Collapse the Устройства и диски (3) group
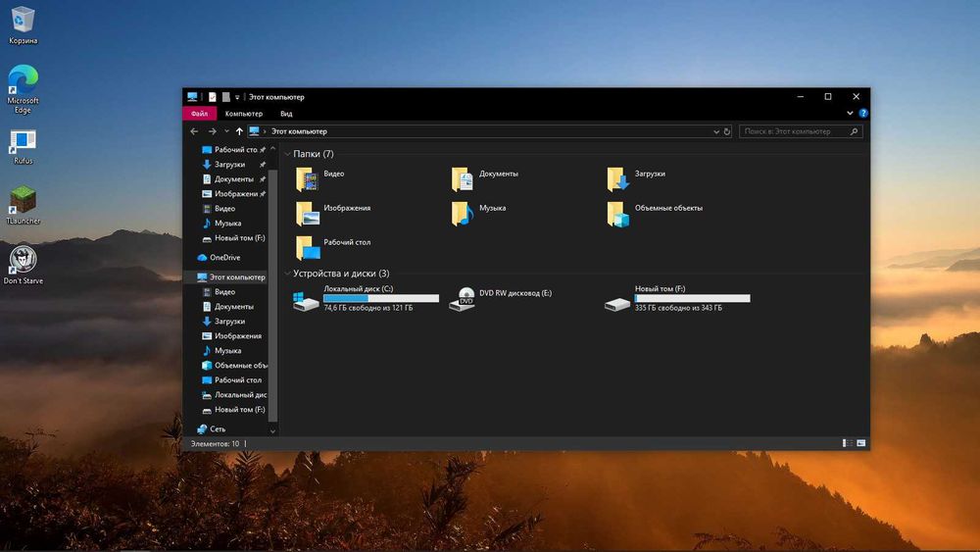Image resolution: width=980 pixels, height=552 pixels. pyautogui.click(x=287, y=274)
